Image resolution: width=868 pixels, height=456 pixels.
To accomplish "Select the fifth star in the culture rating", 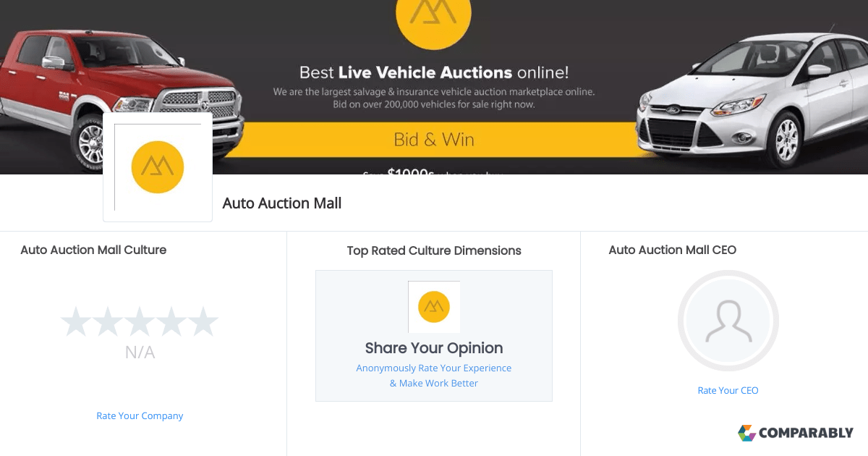I will click(x=203, y=321).
